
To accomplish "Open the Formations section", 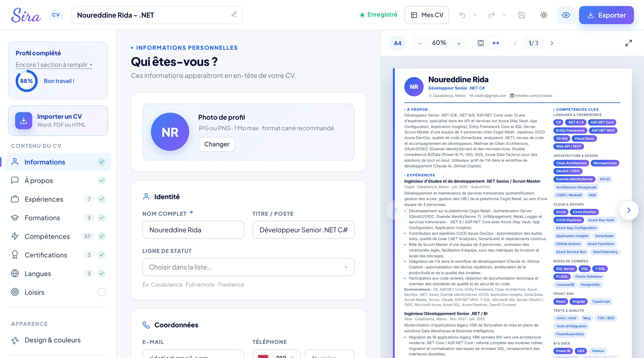I will 58,218.
